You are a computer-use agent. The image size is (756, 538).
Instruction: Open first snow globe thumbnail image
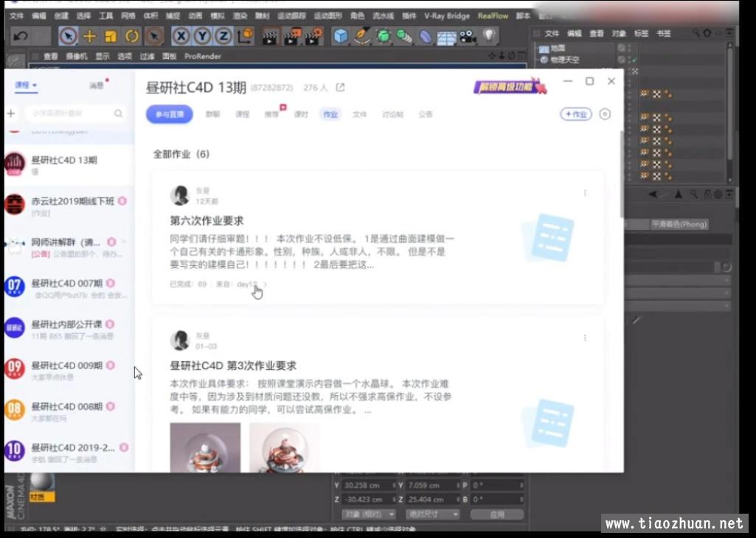(x=205, y=447)
